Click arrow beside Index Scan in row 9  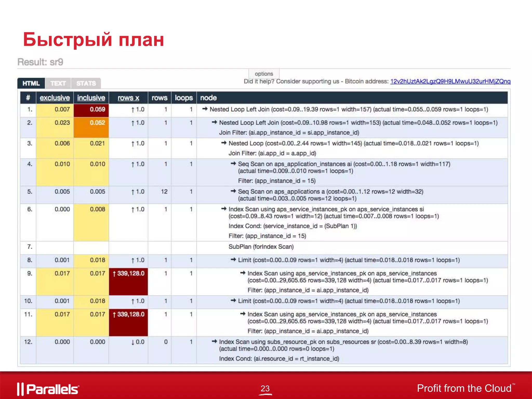(x=243, y=273)
